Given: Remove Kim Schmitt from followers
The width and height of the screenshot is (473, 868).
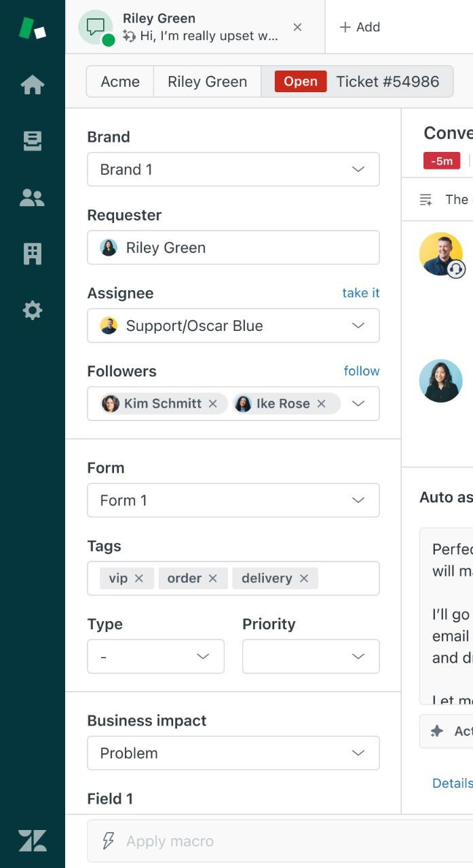Looking at the screenshot, I should pyautogui.click(x=213, y=403).
